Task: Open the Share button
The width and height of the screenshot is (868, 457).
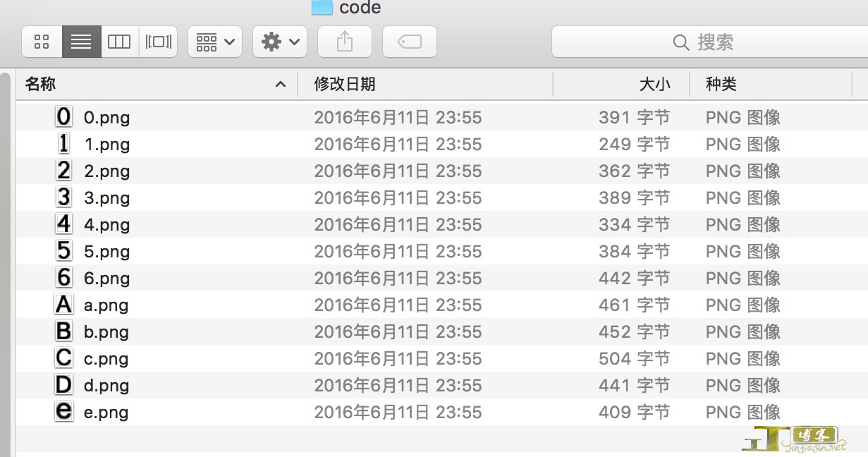Action: pyautogui.click(x=344, y=41)
